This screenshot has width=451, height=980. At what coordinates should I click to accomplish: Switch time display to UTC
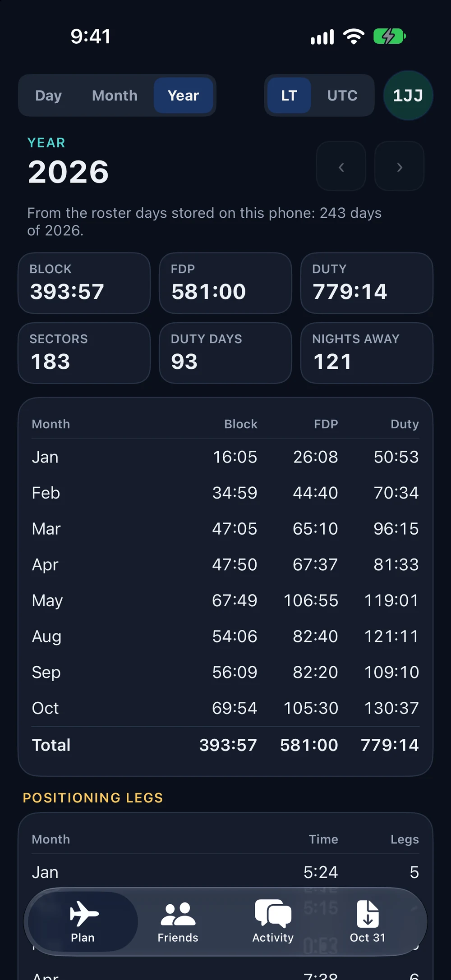[x=342, y=96]
